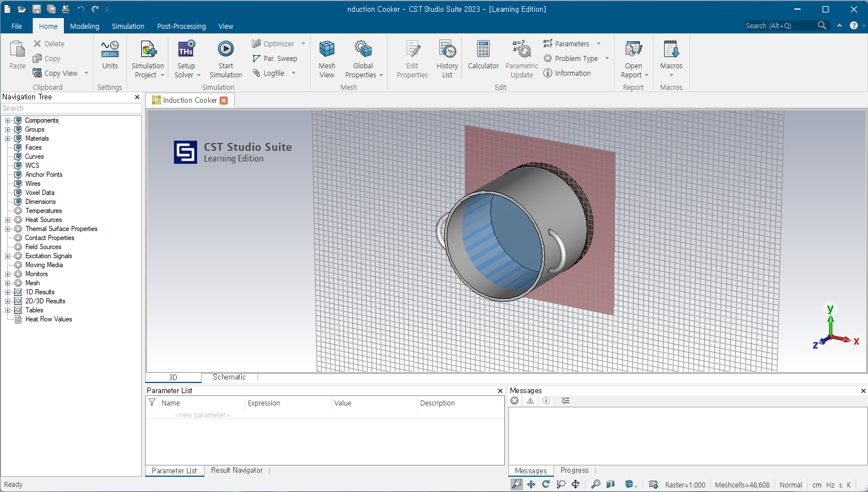Click the errors filter icon in Messages
Screen dimensions: 868x492
coord(514,400)
